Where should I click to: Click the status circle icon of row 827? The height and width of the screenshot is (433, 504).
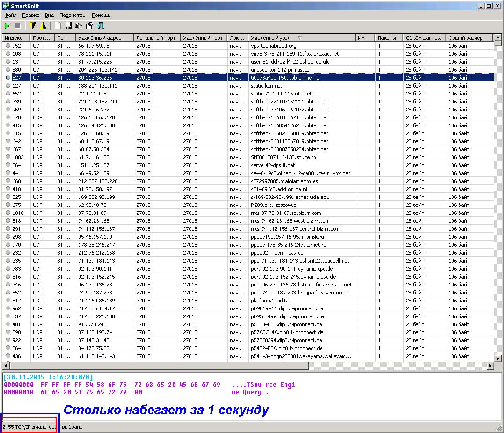pyautogui.click(x=7, y=78)
